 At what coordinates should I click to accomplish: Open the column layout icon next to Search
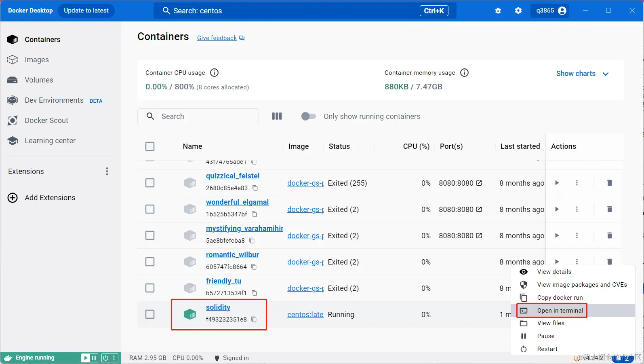[x=277, y=116]
